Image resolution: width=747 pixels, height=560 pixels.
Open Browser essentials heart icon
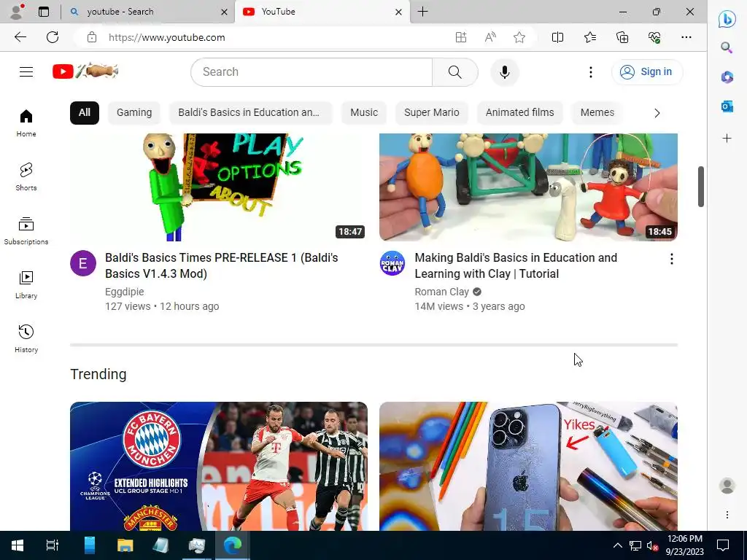click(x=654, y=37)
